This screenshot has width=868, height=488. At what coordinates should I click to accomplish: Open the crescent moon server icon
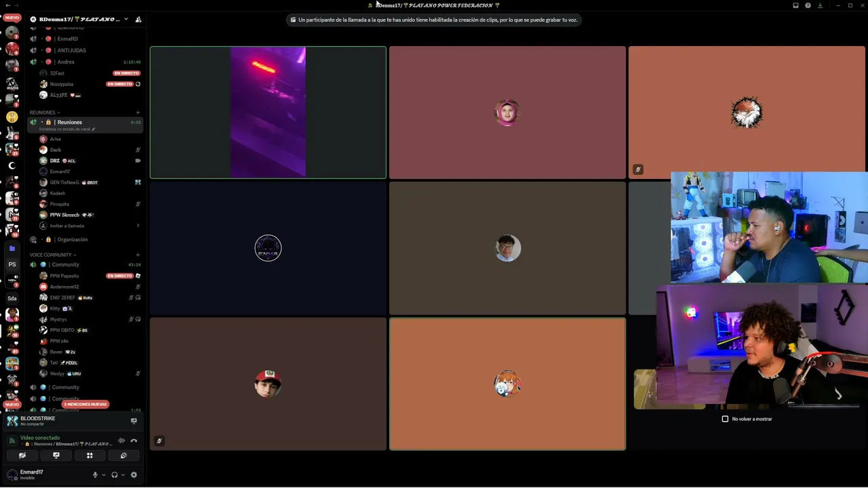(12, 165)
